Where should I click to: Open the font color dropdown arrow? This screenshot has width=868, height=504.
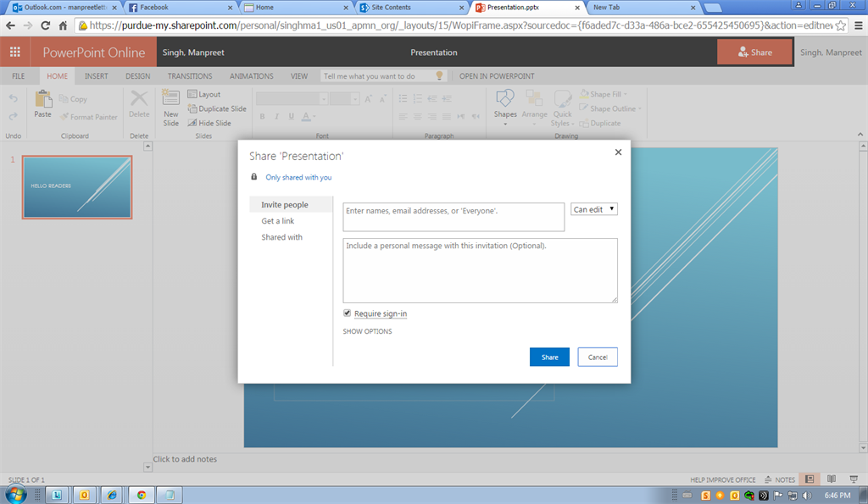(314, 117)
